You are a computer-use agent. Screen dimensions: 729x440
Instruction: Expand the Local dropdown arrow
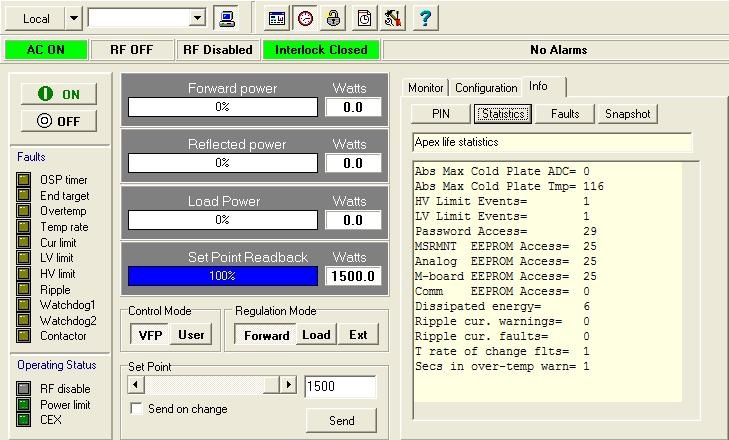click(73, 18)
